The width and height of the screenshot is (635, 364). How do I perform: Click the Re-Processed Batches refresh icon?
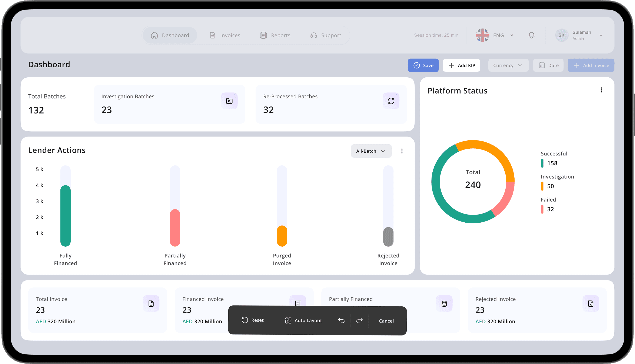[391, 101]
